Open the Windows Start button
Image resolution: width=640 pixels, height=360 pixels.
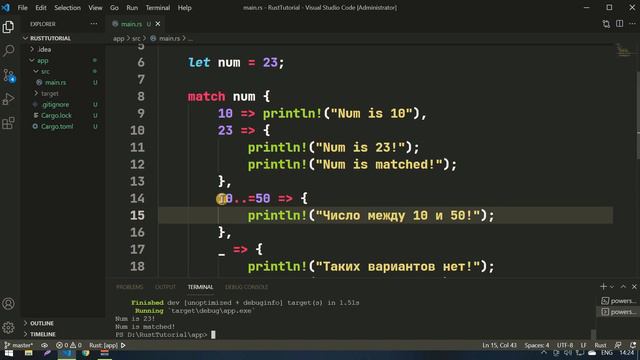pyautogui.click(x=9, y=353)
